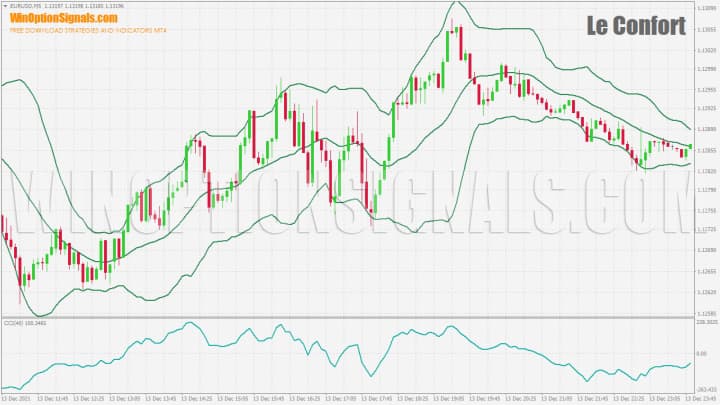Select the Le Confort chart title

(636, 24)
